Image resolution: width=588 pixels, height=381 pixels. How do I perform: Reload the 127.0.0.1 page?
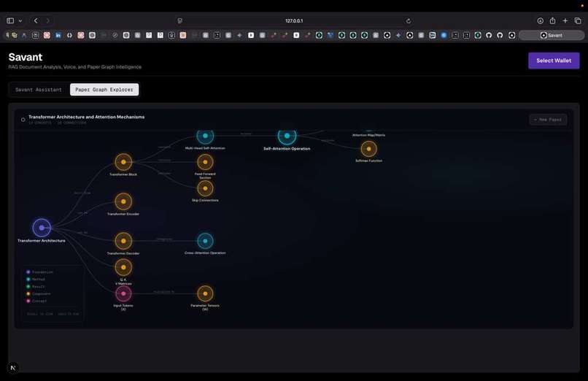pyautogui.click(x=409, y=20)
